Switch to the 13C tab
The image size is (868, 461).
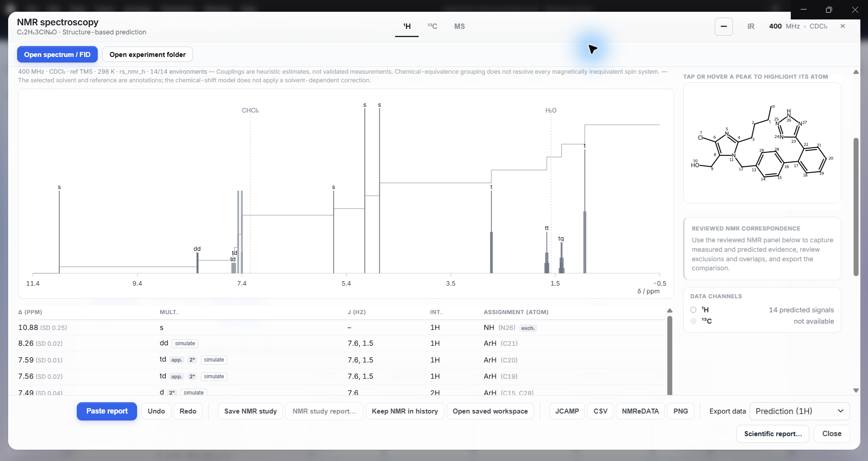click(432, 26)
